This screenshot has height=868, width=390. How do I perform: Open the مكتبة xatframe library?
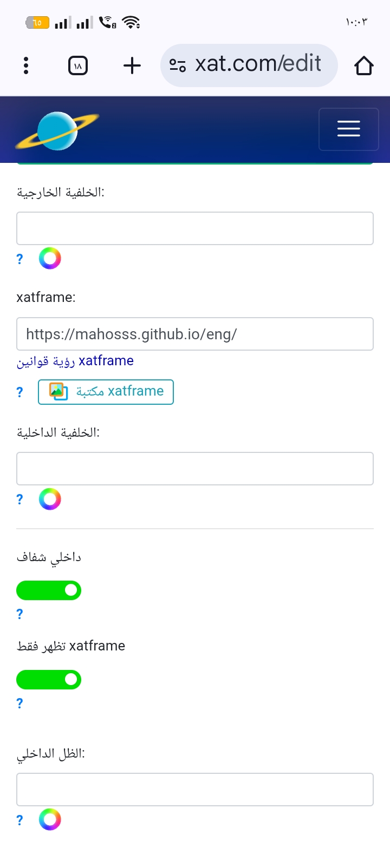106,392
